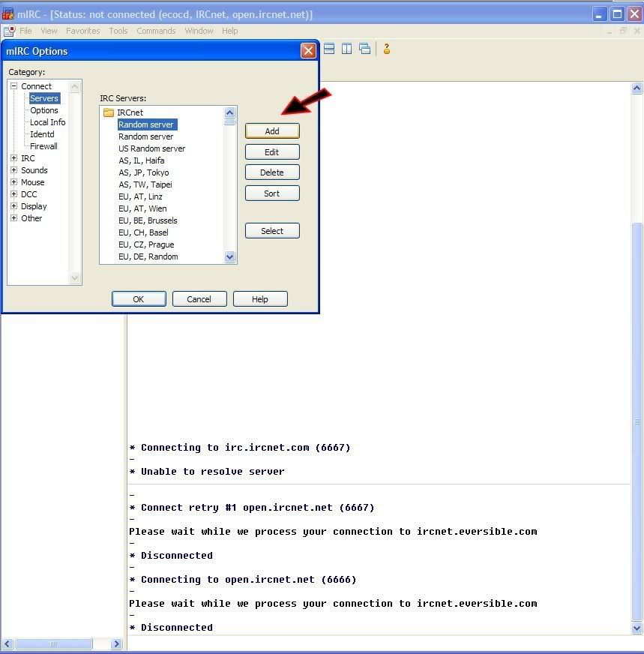Select the EU, CH, Basel server

[x=143, y=232]
